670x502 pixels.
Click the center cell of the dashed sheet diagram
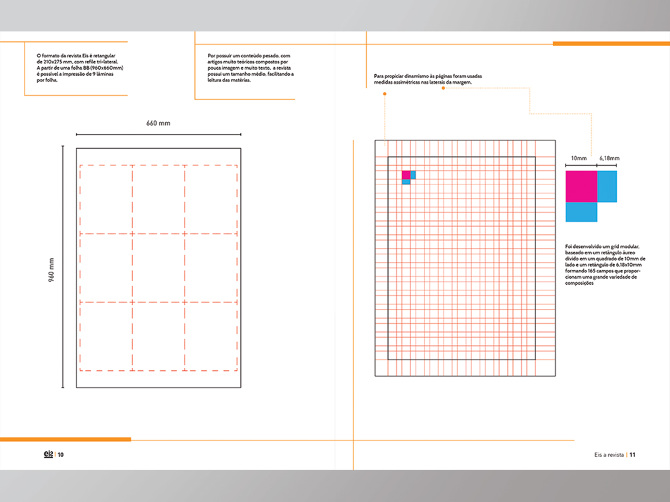pyautogui.click(x=158, y=267)
